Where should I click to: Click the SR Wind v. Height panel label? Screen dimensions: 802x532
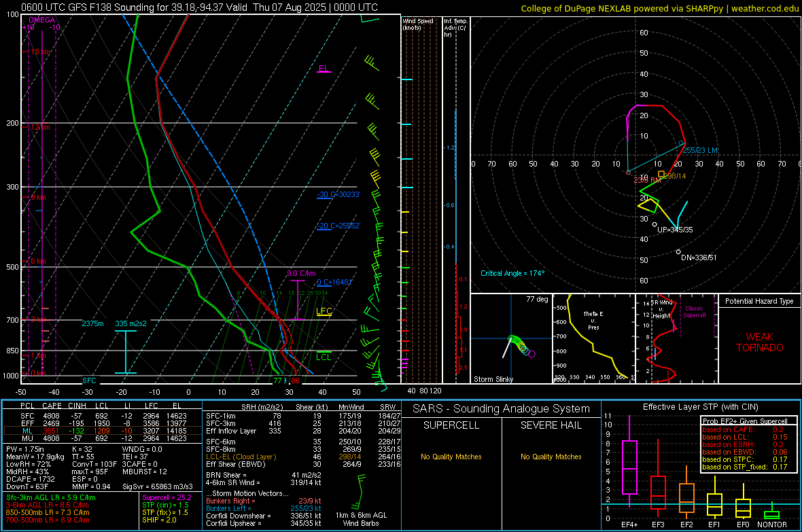click(x=661, y=309)
